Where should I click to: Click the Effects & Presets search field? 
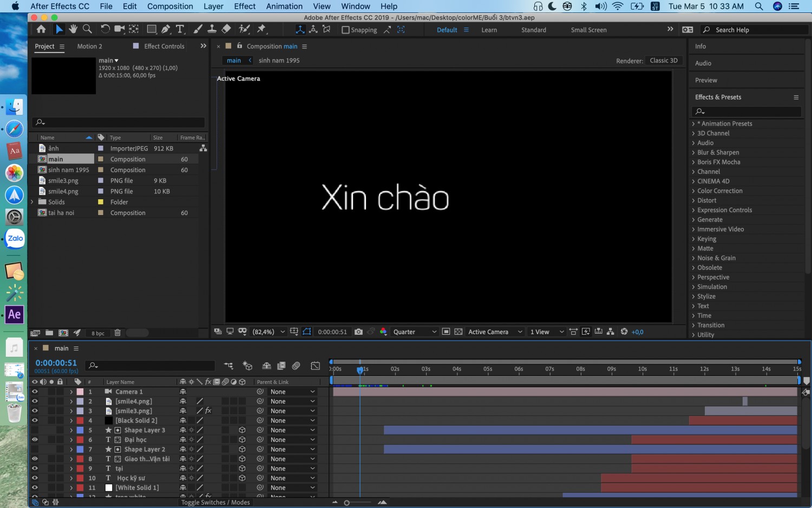[746, 111]
